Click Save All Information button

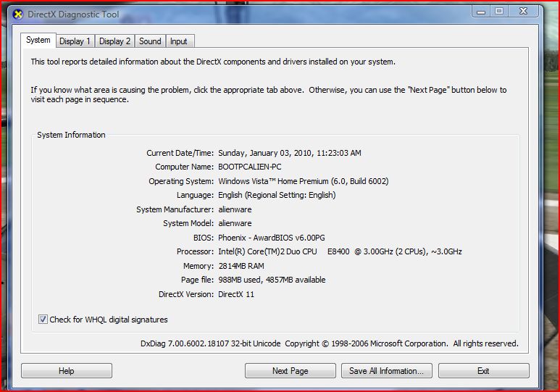(x=386, y=370)
